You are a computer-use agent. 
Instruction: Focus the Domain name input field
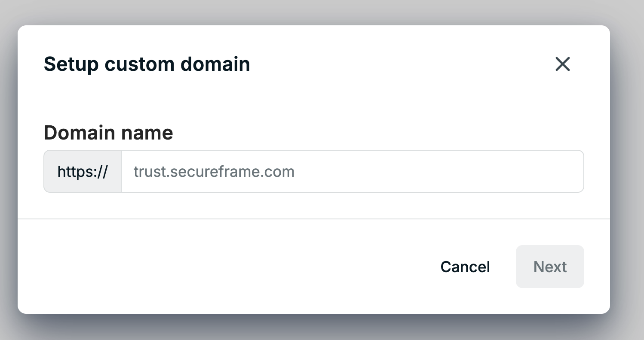(x=353, y=171)
